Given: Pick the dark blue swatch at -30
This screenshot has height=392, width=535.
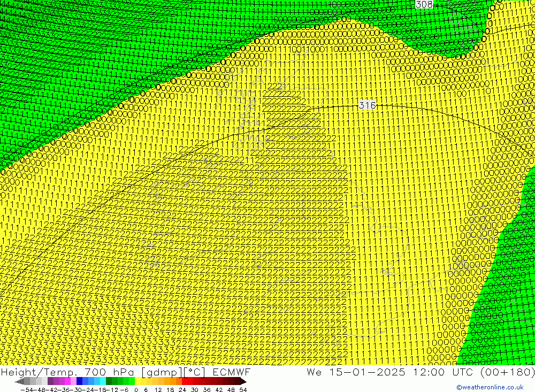Looking at the screenshot, I should (79, 381).
